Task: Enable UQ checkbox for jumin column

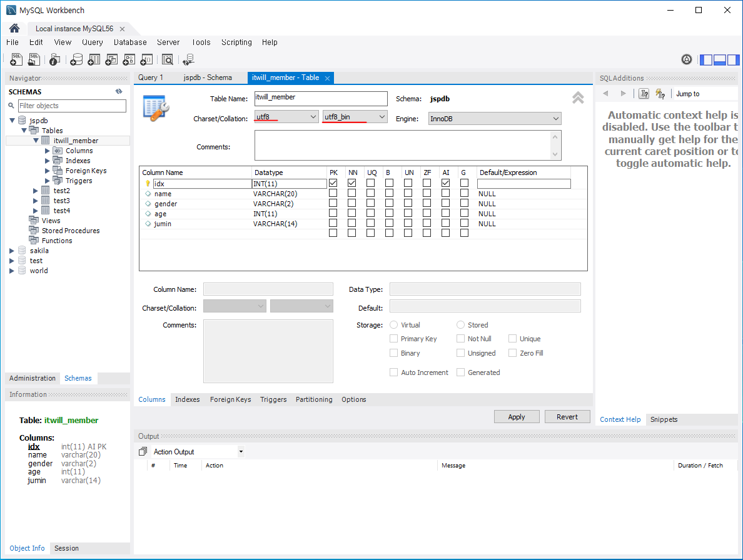Action: point(370,223)
